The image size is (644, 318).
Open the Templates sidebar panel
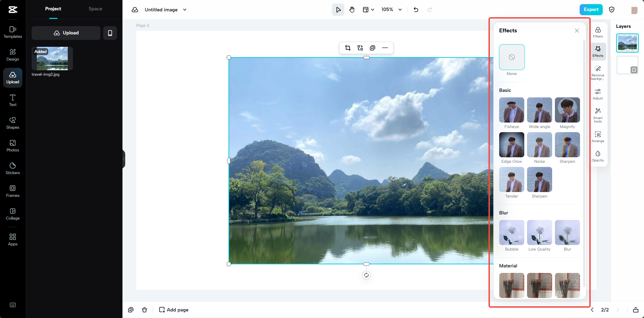[x=13, y=32]
